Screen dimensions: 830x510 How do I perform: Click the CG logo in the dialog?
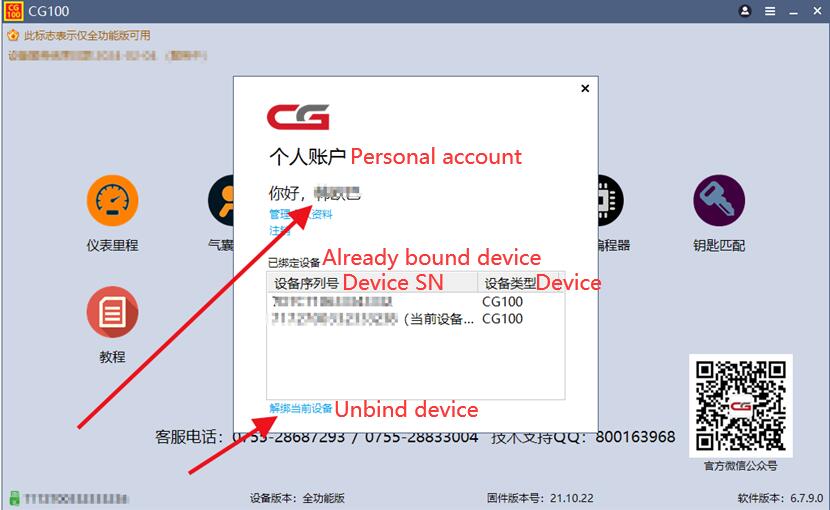[x=298, y=117]
